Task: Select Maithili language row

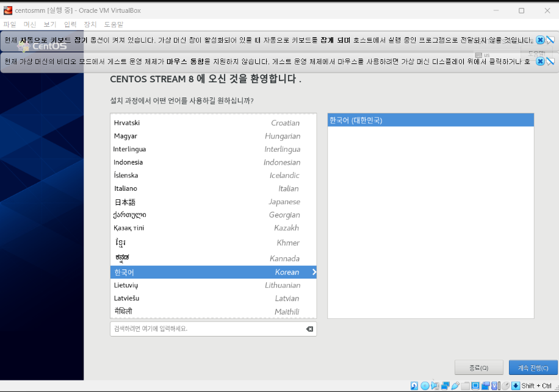Action: [213, 312]
